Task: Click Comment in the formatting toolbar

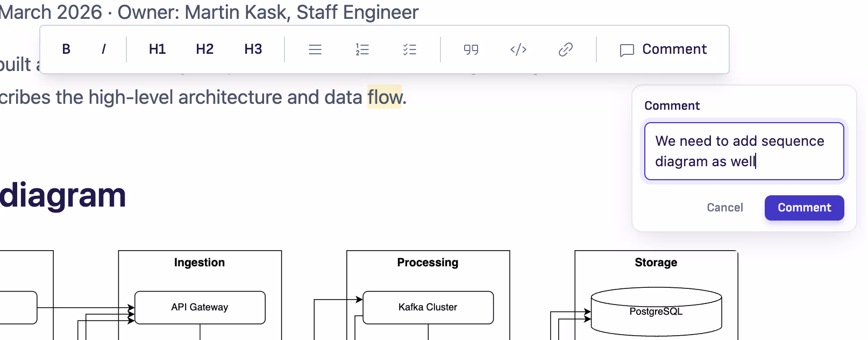Action: point(664,49)
